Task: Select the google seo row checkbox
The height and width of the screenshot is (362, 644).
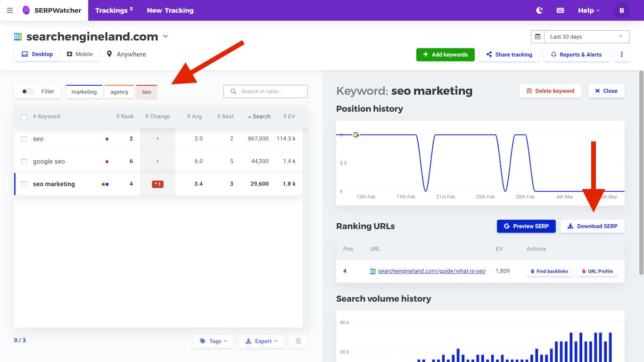Action: click(24, 161)
